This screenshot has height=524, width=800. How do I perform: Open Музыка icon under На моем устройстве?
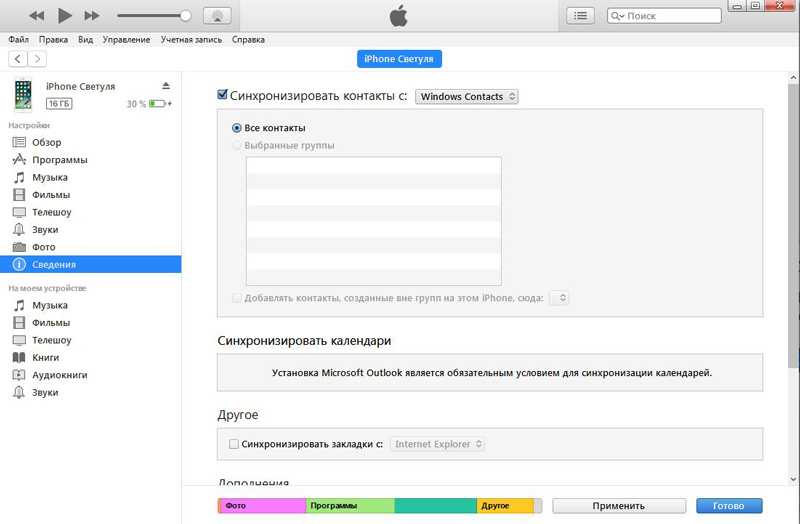coord(19,305)
